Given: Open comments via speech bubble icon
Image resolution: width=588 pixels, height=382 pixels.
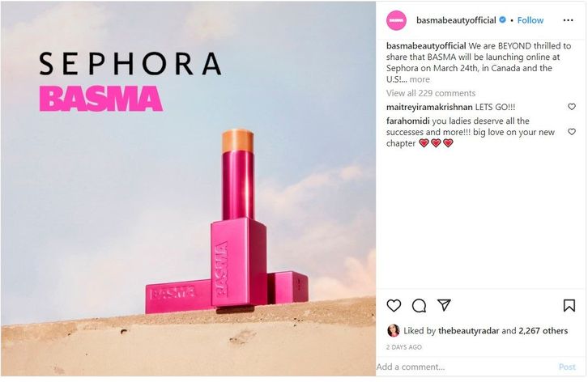Looking at the screenshot, I should tap(419, 306).
